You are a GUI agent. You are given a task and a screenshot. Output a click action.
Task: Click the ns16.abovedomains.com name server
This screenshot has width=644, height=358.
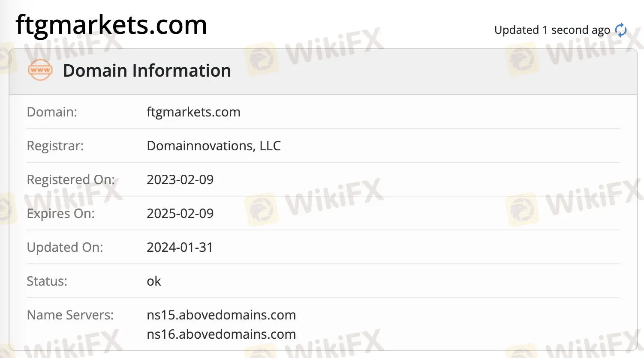tap(221, 334)
